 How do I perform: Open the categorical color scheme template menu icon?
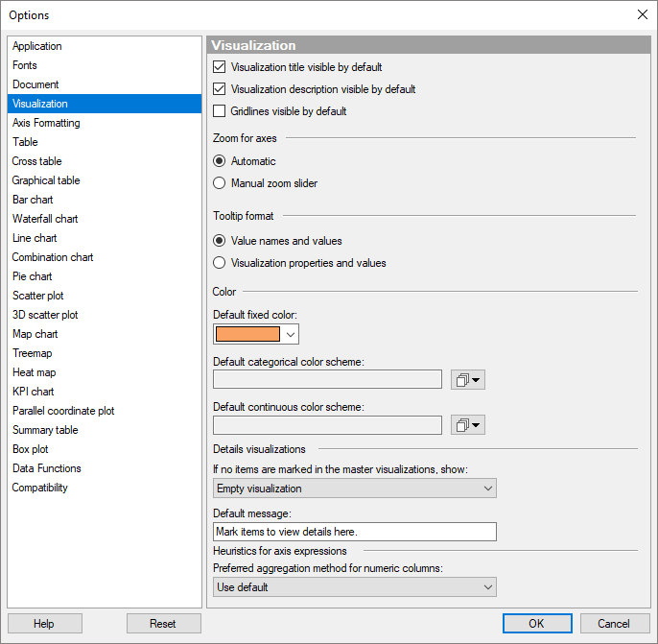(x=468, y=380)
